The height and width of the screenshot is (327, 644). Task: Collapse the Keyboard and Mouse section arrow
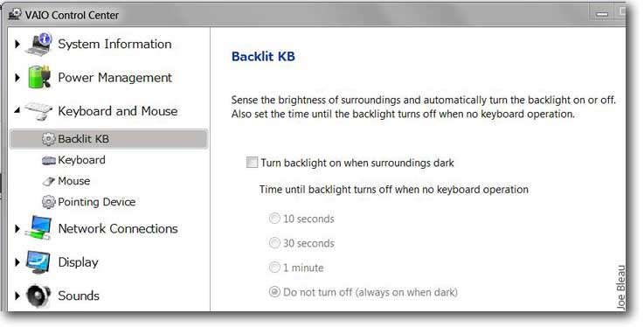(x=17, y=110)
